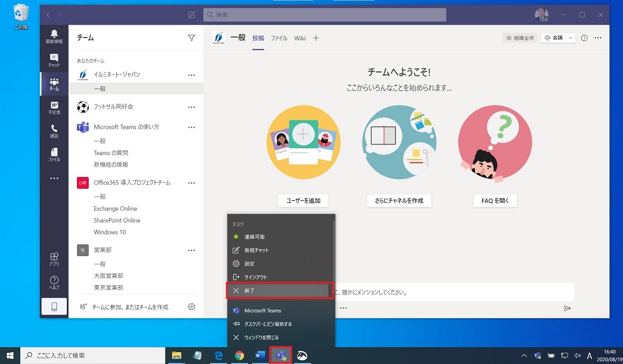Filter the teams list with funnel icon

[192, 37]
